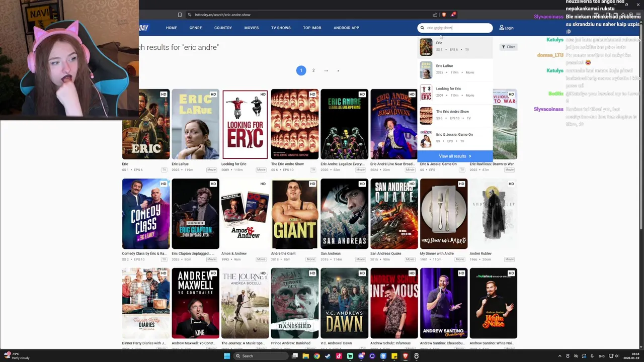The width and height of the screenshot is (644, 362).
Task: Open Google Chrome from the taskbar
Action: (316, 356)
